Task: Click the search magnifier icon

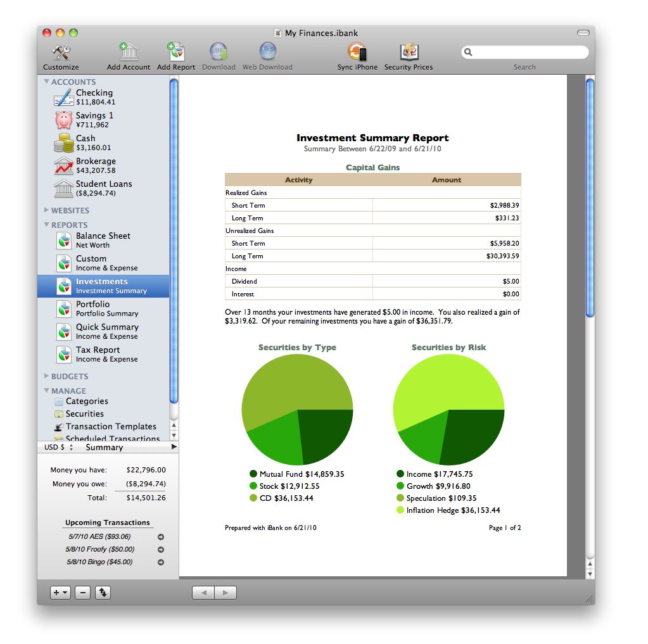Action: click(468, 52)
